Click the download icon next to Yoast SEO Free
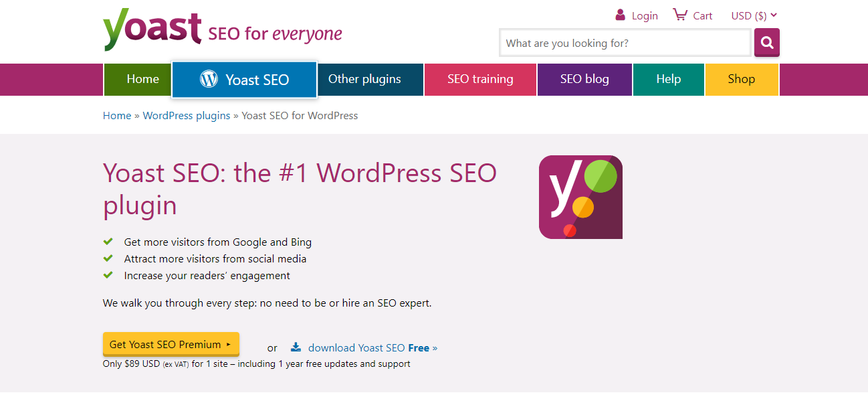 [296, 347]
